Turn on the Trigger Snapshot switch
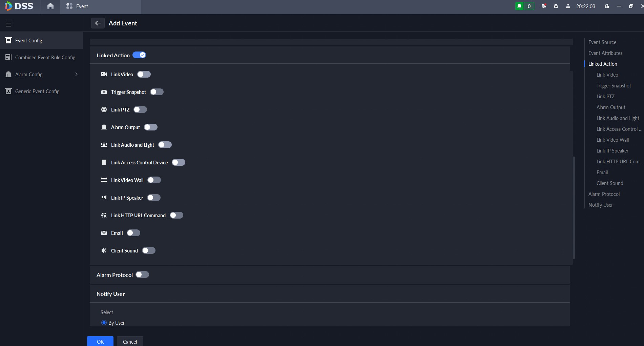This screenshot has height=346, width=644. tap(157, 92)
